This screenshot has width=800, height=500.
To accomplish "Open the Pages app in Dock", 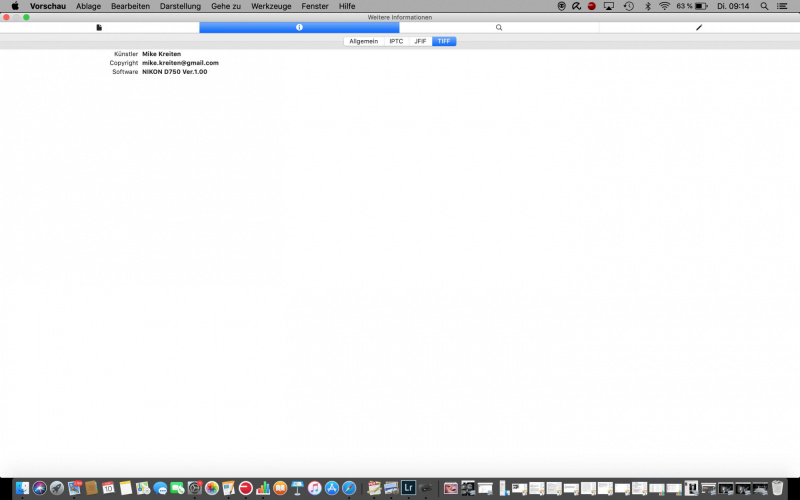I will [x=229, y=488].
